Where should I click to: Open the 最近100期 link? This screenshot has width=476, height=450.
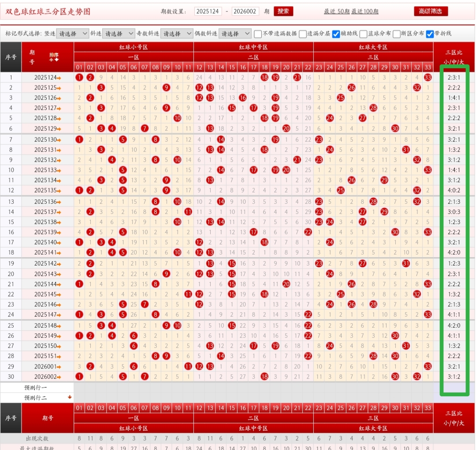point(365,11)
